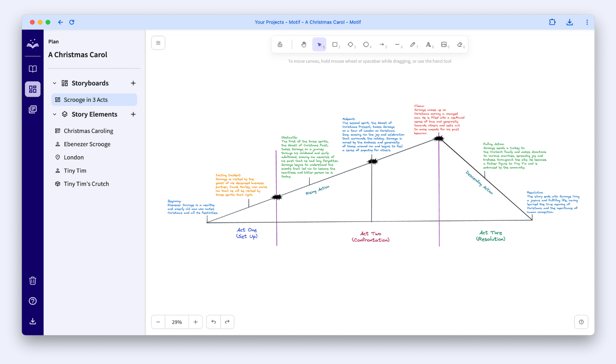Click the A Christmas Carol project title
616x364 pixels.
pos(78,55)
